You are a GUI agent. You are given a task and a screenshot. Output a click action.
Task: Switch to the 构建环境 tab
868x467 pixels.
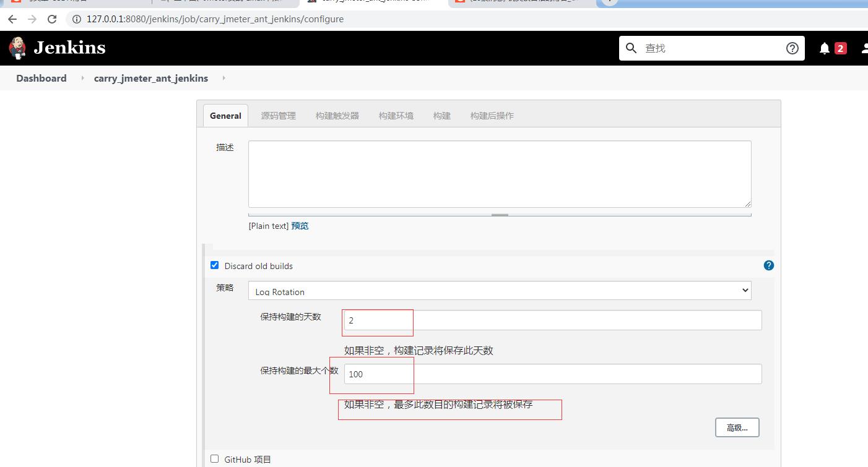click(396, 116)
